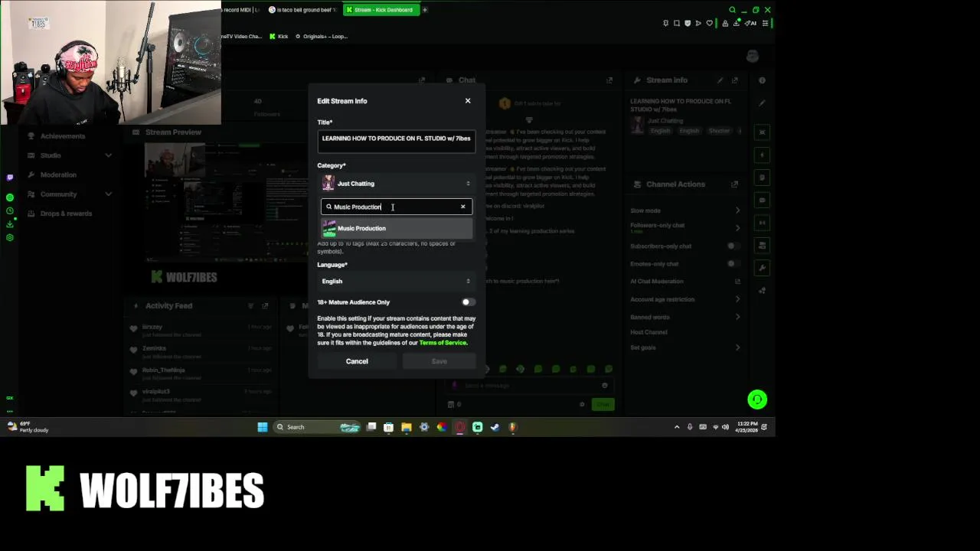The image size is (980, 551).
Task: Open a new browser tab
Action: (425, 10)
